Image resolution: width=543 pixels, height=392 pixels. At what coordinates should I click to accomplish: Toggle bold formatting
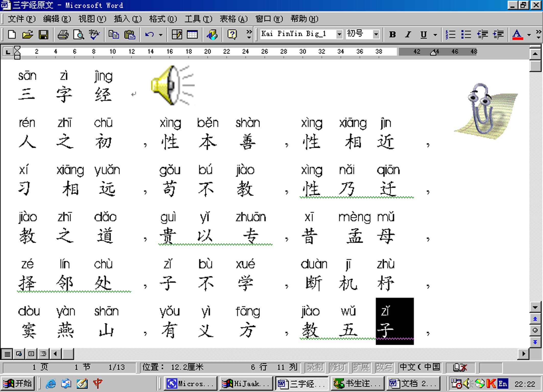pos(393,34)
